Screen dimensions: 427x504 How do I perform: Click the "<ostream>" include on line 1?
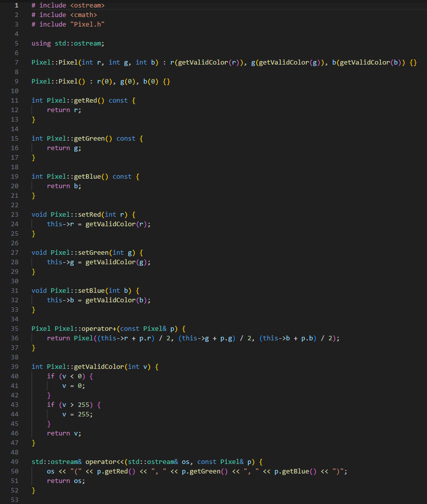[x=87, y=6]
